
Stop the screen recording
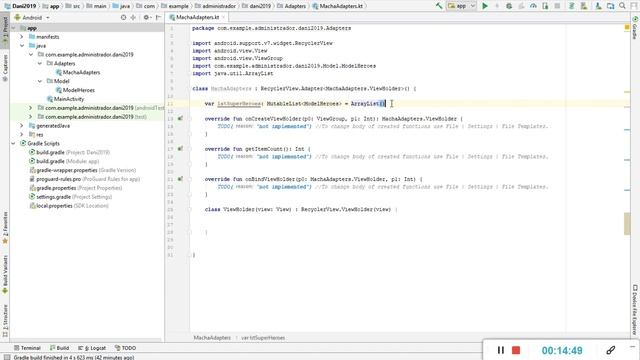coord(516,350)
